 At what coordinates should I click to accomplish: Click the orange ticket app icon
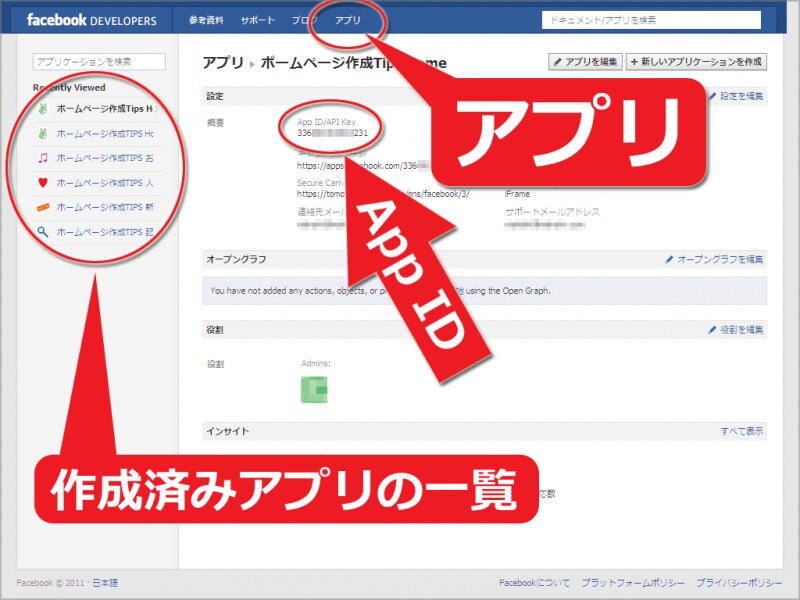(x=43, y=207)
